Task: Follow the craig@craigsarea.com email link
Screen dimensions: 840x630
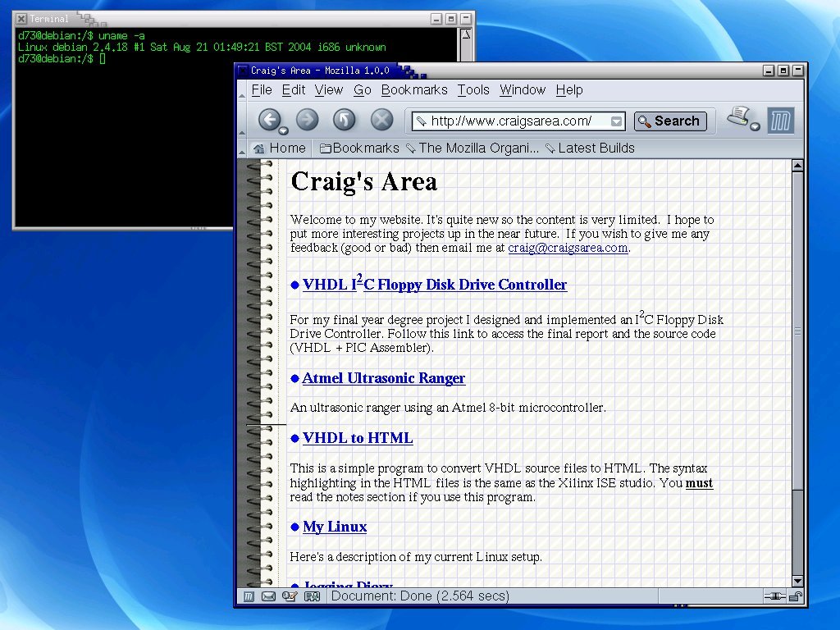Action: (x=568, y=248)
